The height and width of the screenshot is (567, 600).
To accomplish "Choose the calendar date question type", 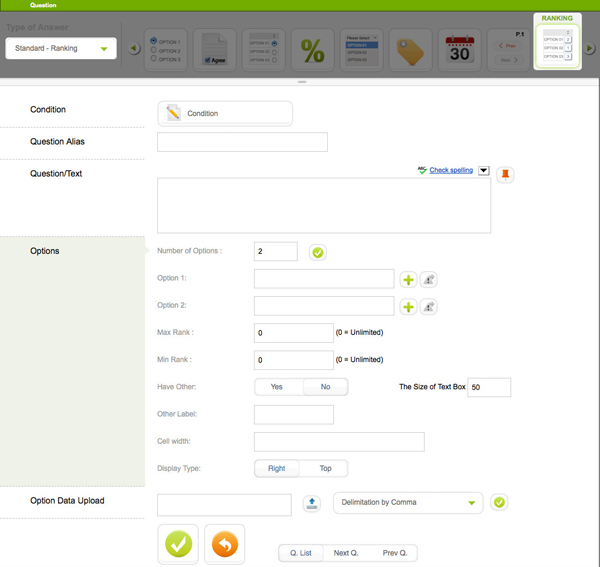I will pyautogui.click(x=460, y=50).
